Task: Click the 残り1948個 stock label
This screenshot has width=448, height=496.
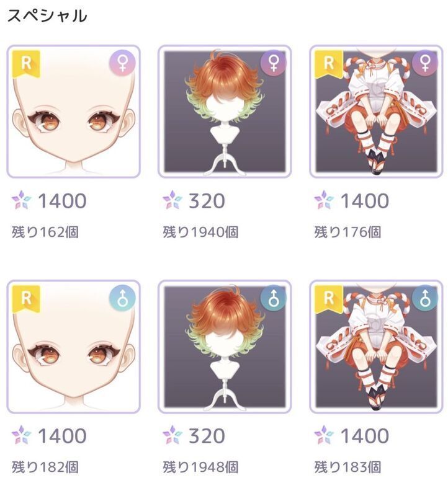Action: point(200,467)
